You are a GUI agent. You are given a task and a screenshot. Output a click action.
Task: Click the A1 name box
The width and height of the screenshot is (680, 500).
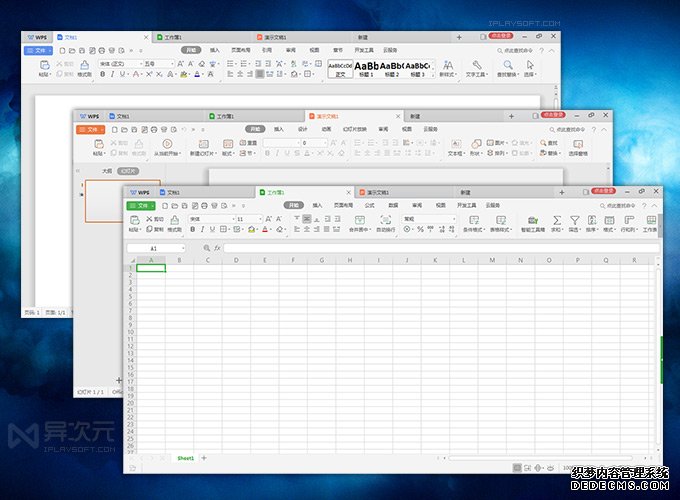[156, 248]
